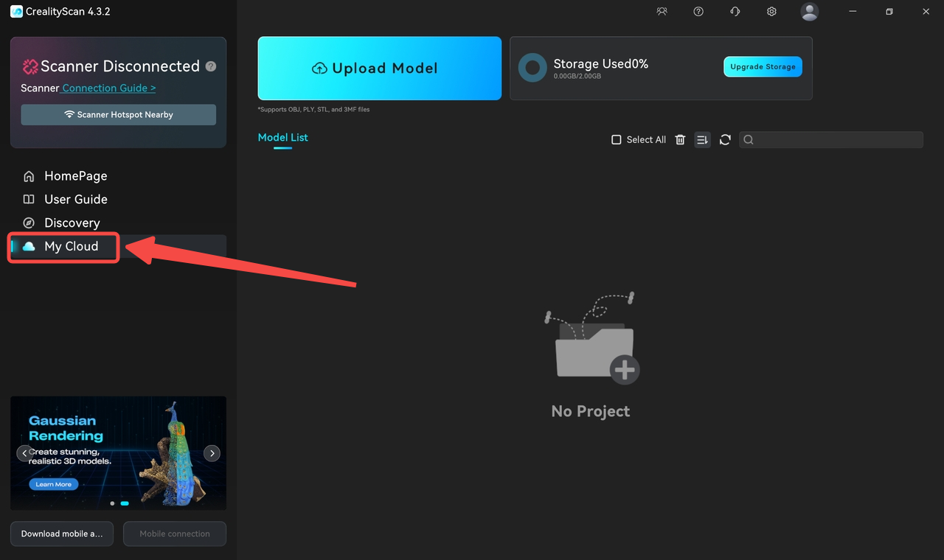This screenshot has height=560, width=944.
Task: Open the Connection Guide link
Action: [x=109, y=88]
